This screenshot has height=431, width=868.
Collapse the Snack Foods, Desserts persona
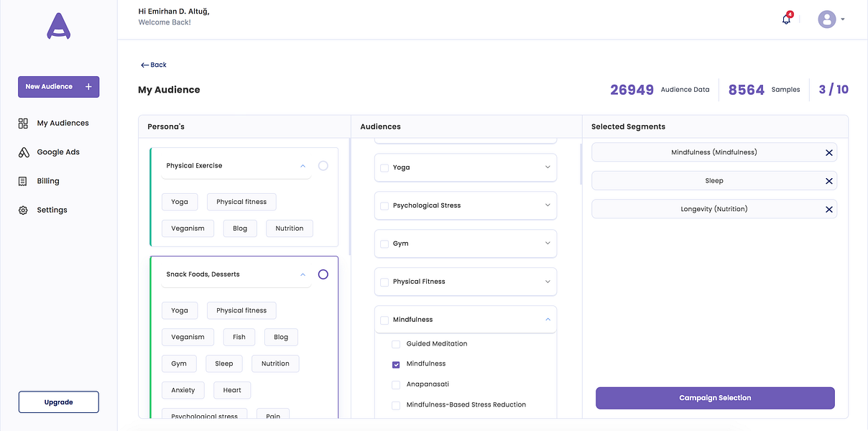pyautogui.click(x=303, y=274)
